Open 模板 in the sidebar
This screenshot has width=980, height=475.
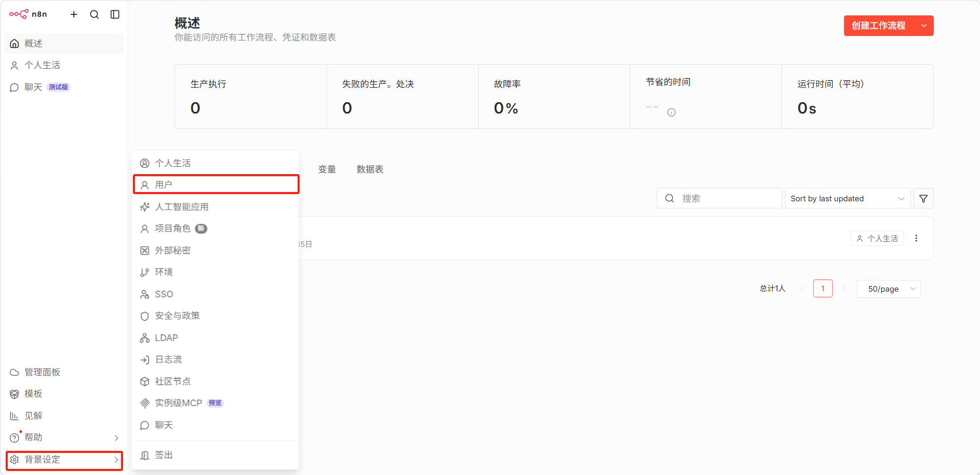click(64, 394)
